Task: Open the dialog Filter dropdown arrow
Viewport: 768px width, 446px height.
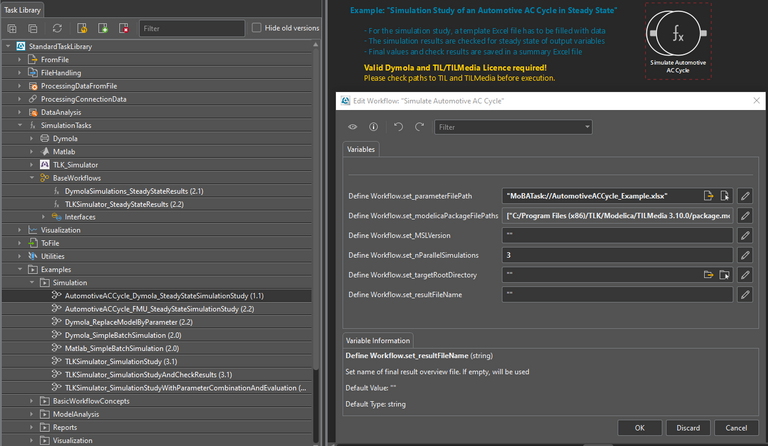Action: (585, 127)
